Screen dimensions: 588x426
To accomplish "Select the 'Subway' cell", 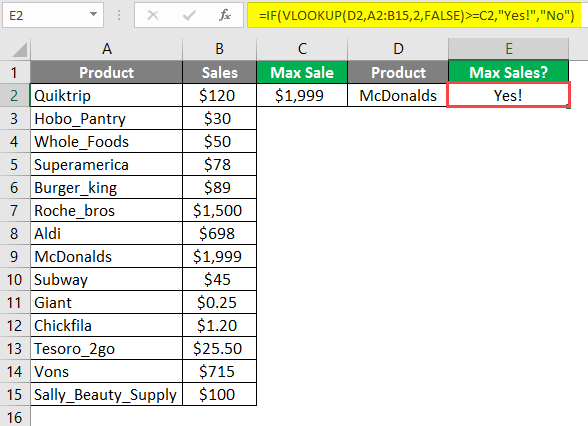I will click(106, 279).
